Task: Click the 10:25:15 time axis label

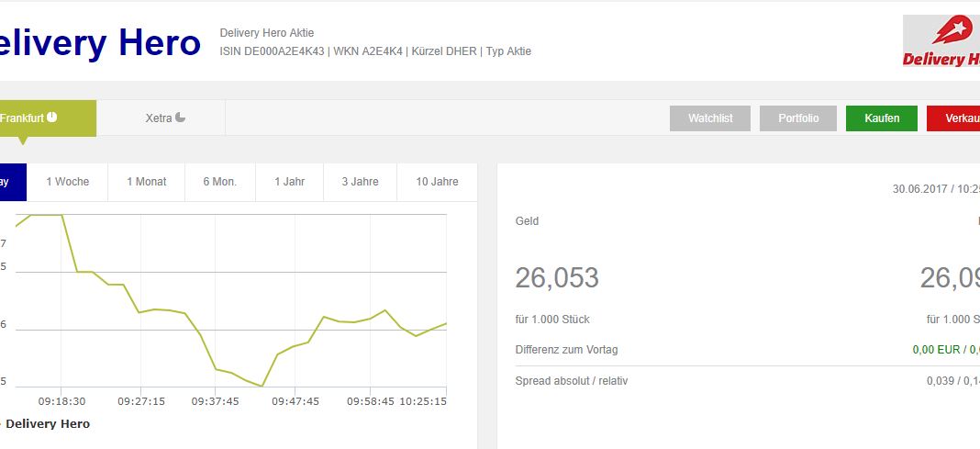Action: 423,401
